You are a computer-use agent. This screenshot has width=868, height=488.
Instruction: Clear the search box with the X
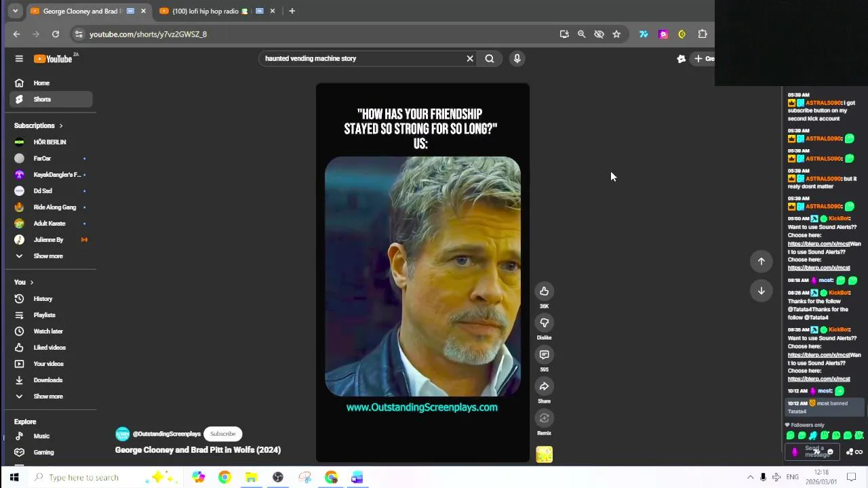(470, 59)
